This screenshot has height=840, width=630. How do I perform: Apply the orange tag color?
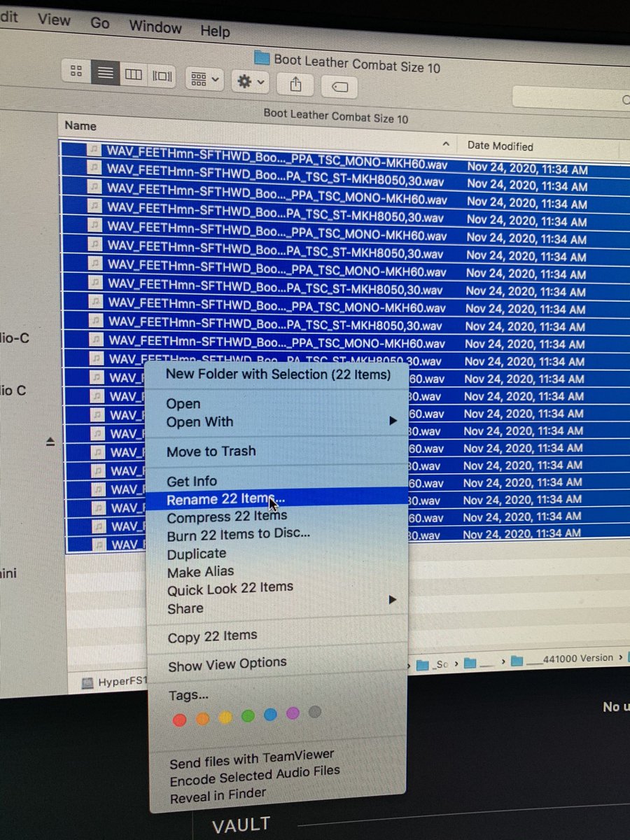[203, 718]
